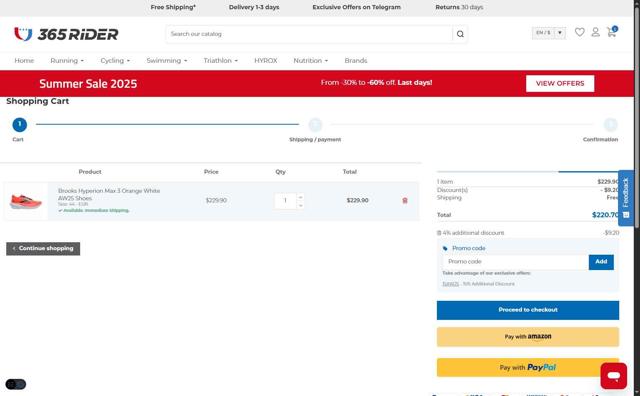Viewport: 640px width, 396px height.
Task: Click the Add promo code button
Action: (x=601, y=262)
